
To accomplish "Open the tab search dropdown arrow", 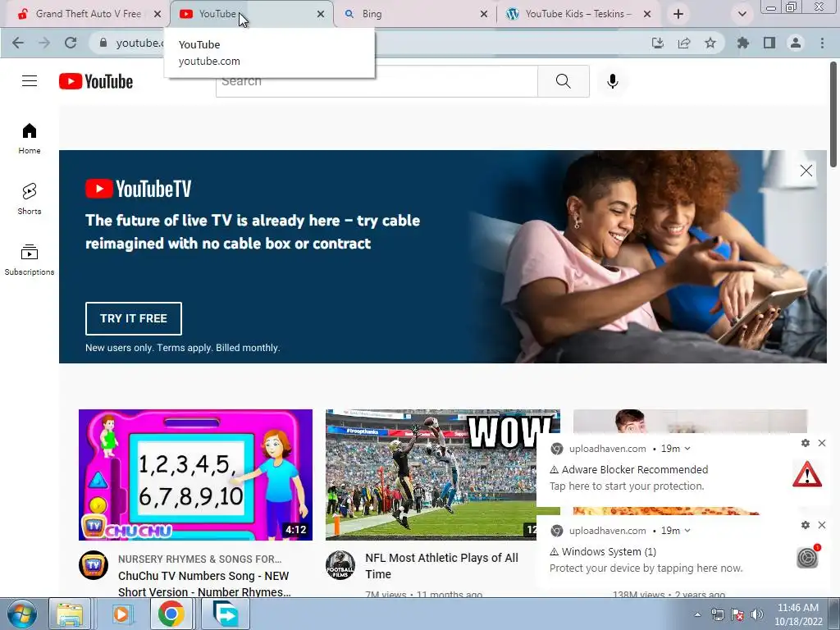I will coord(742,14).
